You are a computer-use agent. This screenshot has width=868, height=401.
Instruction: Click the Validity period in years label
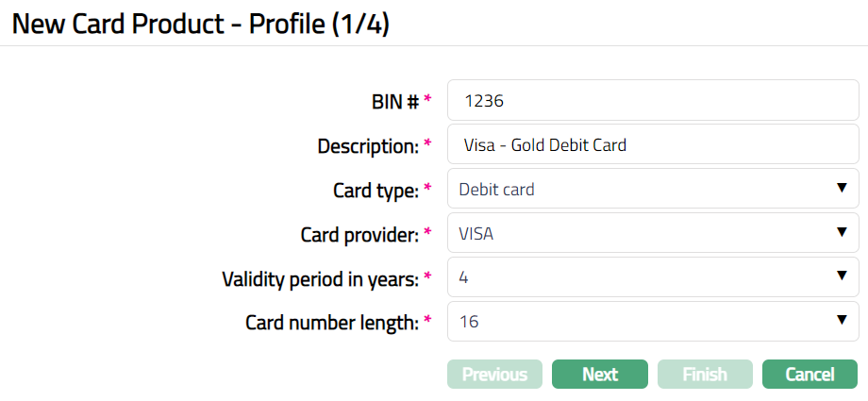pyautogui.click(x=320, y=279)
